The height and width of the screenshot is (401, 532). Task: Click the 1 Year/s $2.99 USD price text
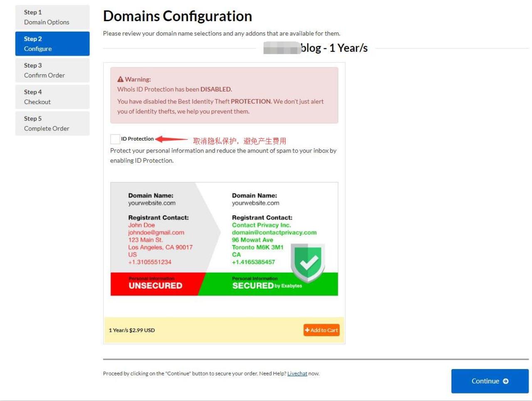point(132,330)
